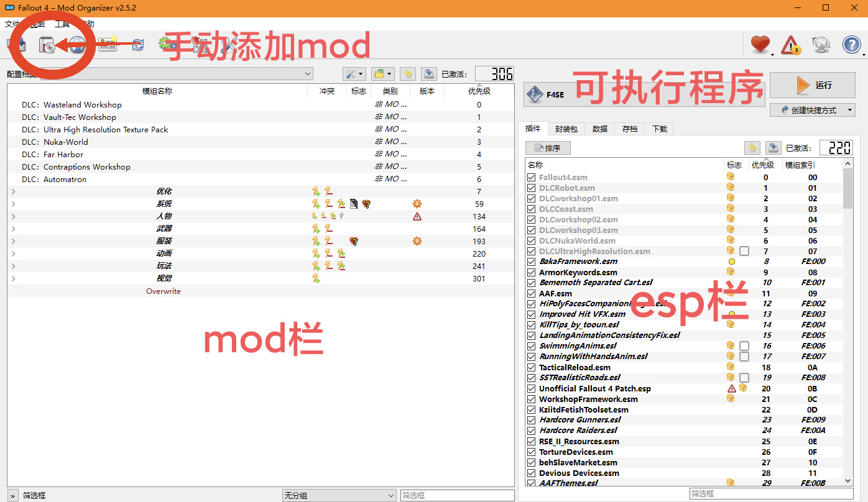Uncheck the Fallout4.esm plugin checkbox
Screen dimensions: 868x502
coord(531,177)
